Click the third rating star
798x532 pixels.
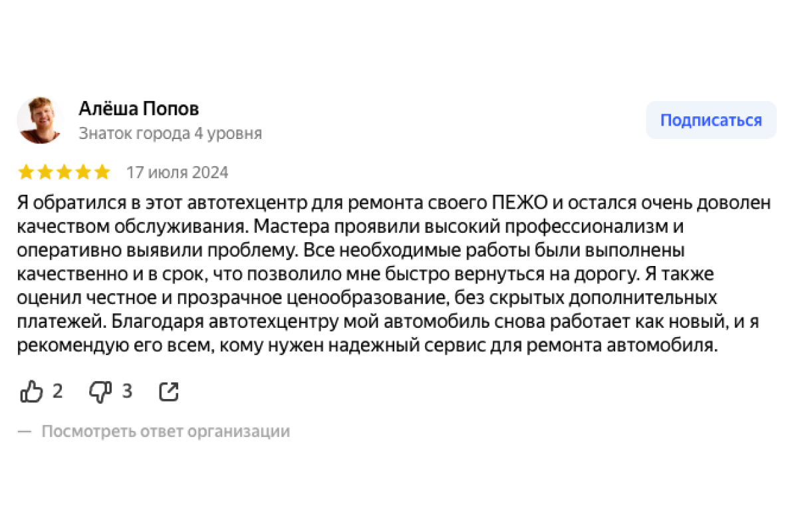(64, 173)
